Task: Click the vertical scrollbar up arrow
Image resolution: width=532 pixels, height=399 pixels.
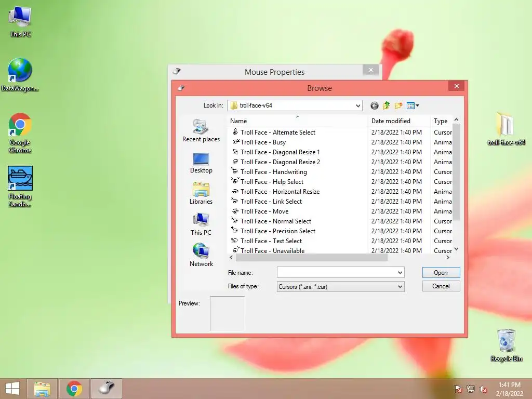Action: pyautogui.click(x=456, y=120)
